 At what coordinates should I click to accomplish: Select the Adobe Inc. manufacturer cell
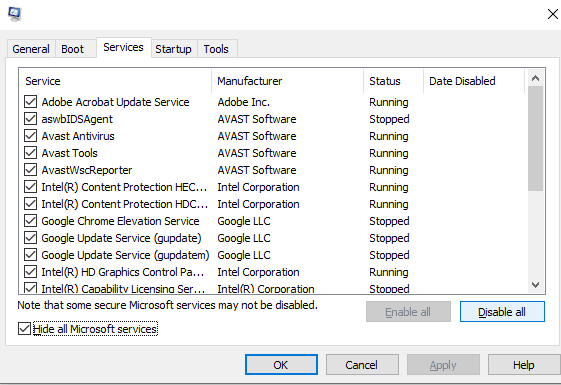pos(244,102)
